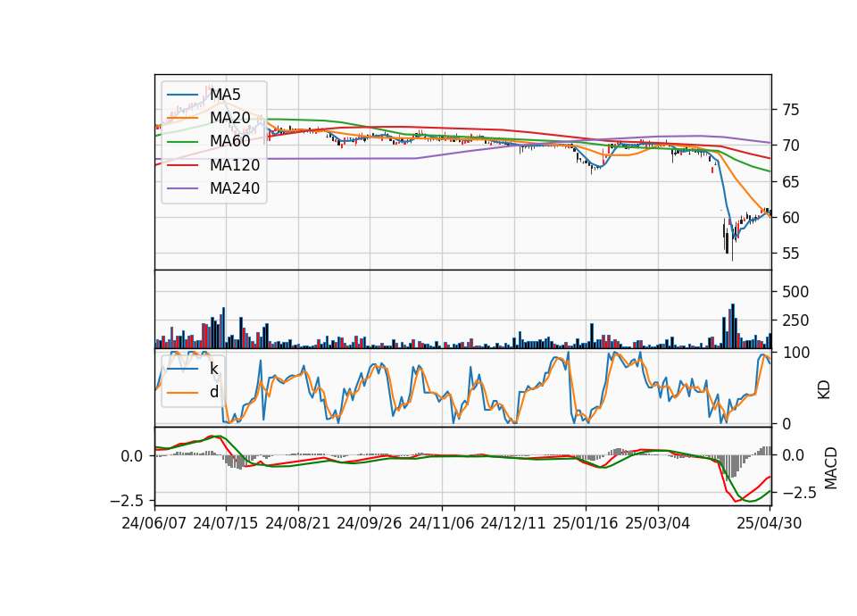Click the 24/07/15 date axis label
857x616 pixels.
click(x=226, y=523)
